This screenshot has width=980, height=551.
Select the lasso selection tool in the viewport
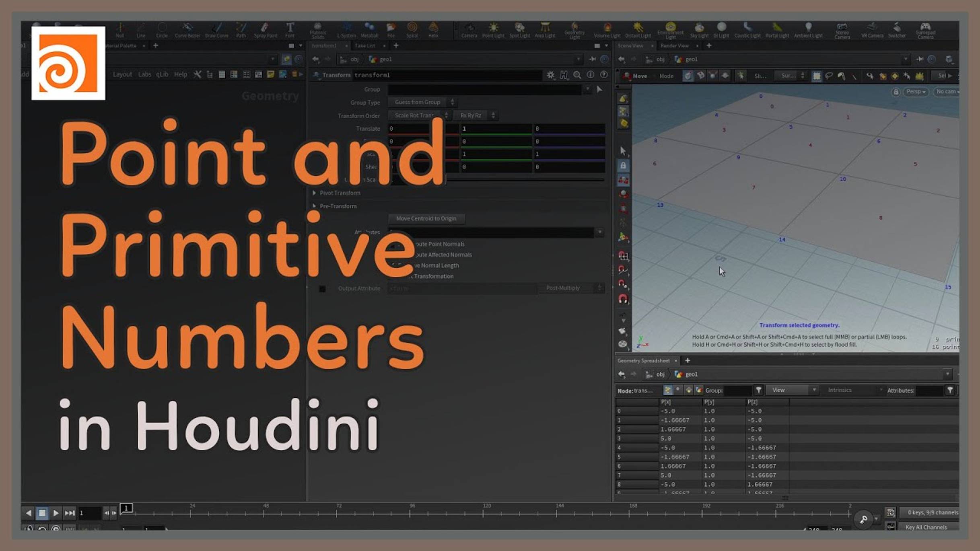pos(829,76)
